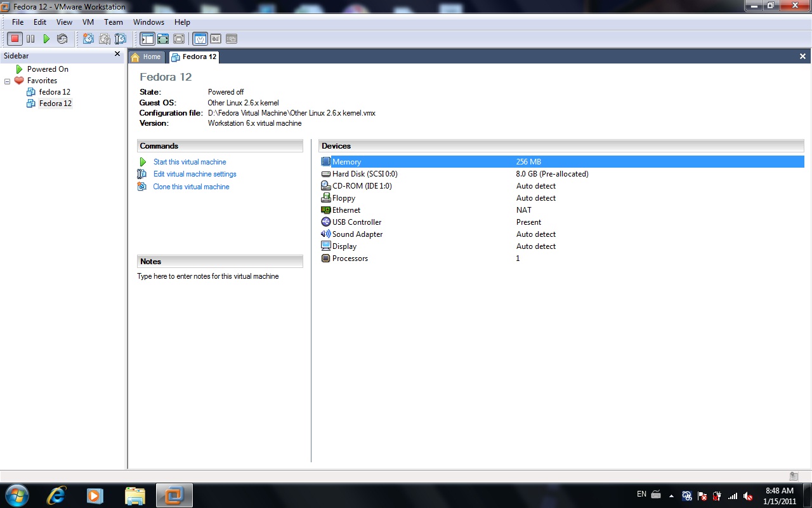Toggle the Summary view toolbar button
Screen dimensions: 812x508
pyautogui.click(x=200, y=39)
